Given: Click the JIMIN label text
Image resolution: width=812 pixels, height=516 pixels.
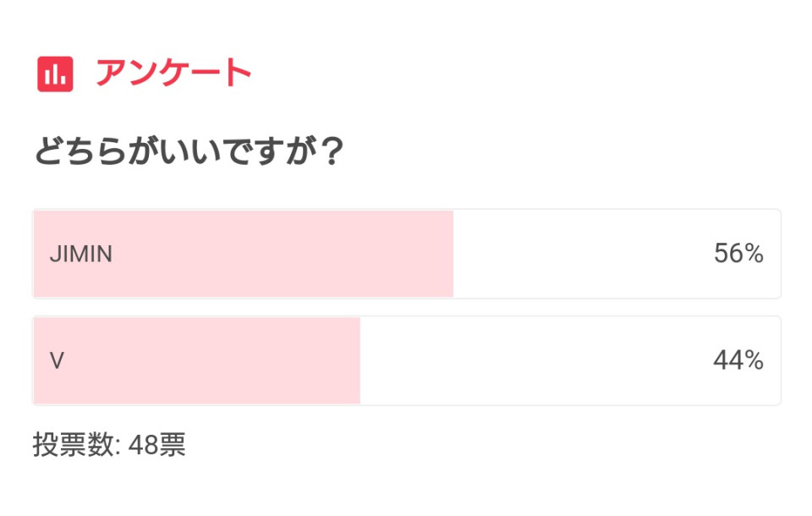Looking at the screenshot, I should click(x=81, y=254).
